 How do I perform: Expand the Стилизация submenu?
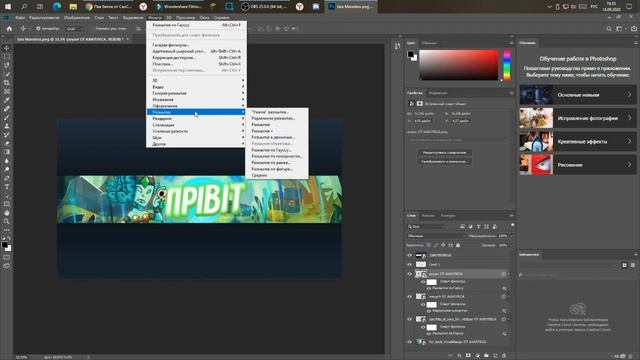click(196, 125)
